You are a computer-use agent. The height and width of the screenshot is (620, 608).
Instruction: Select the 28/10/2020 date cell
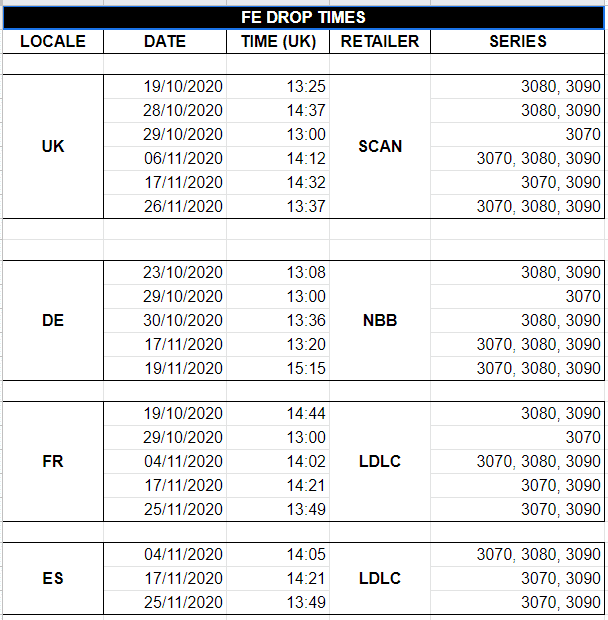(x=183, y=110)
